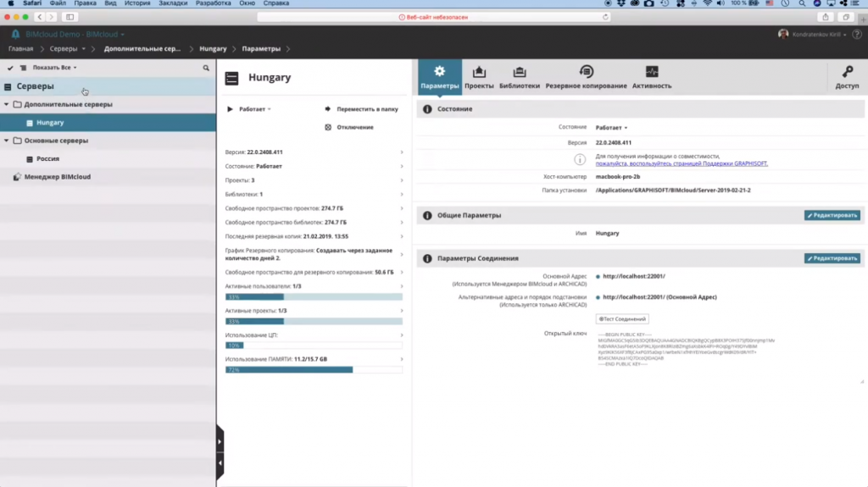The width and height of the screenshot is (868, 487).
Task: Click the help question mark icon
Action: pyautogui.click(x=857, y=35)
